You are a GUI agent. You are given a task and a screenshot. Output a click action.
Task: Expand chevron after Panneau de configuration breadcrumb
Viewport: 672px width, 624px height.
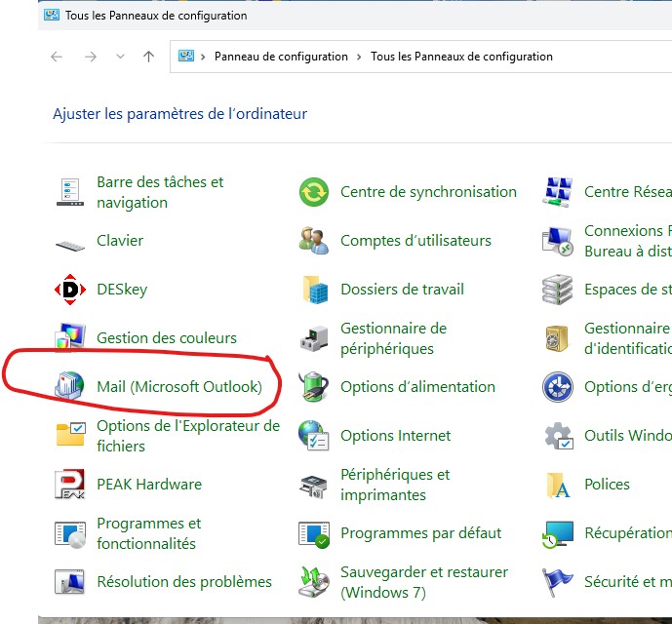pyautogui.click(x=359, y=57)
